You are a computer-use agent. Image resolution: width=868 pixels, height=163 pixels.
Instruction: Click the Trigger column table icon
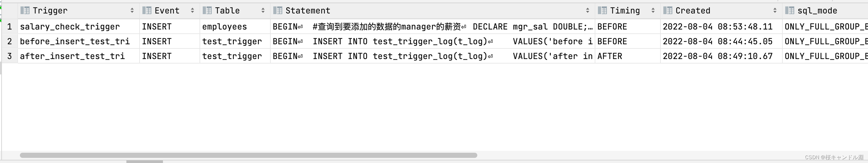pyautogui.click(x=25, y=11)
